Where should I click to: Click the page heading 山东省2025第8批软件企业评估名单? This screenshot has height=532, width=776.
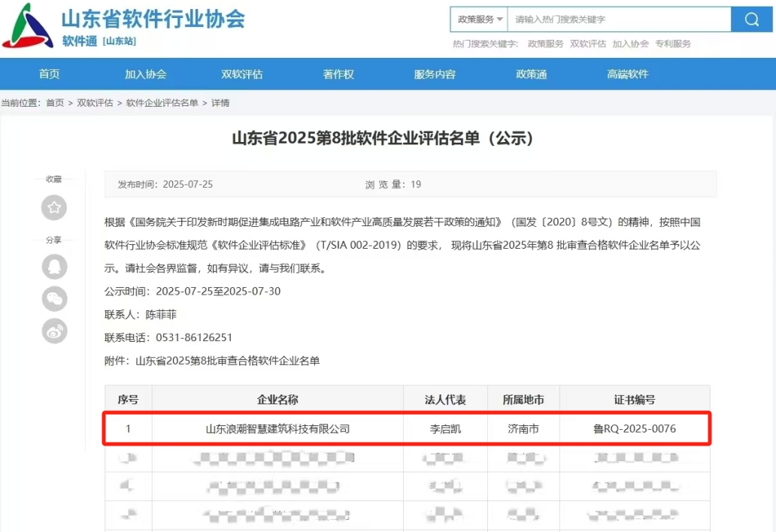point(382,138)
